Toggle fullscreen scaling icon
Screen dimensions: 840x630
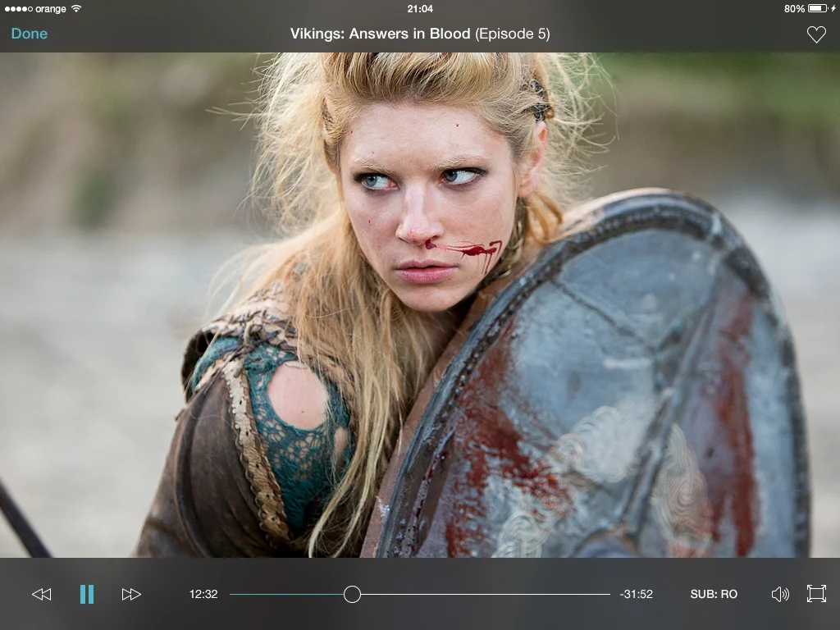pyautogui.click(x=816, y=594)
